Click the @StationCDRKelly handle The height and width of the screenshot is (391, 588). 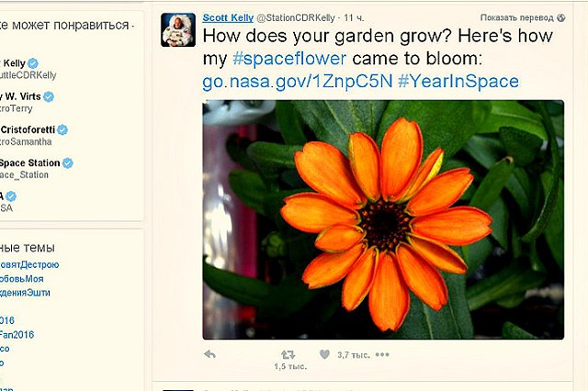click(x=300, y=17)
